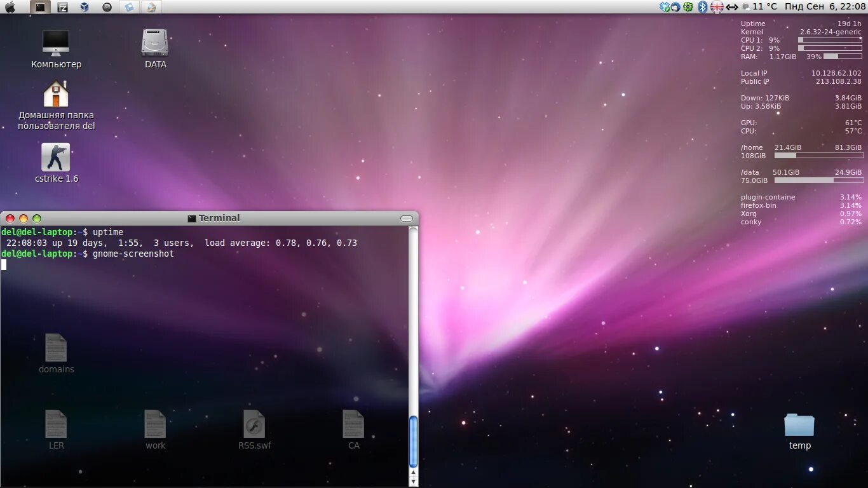Screen dimensions: 868x488
Task: Open the 11 °C weather applet
Action: (x=759, y=6)
